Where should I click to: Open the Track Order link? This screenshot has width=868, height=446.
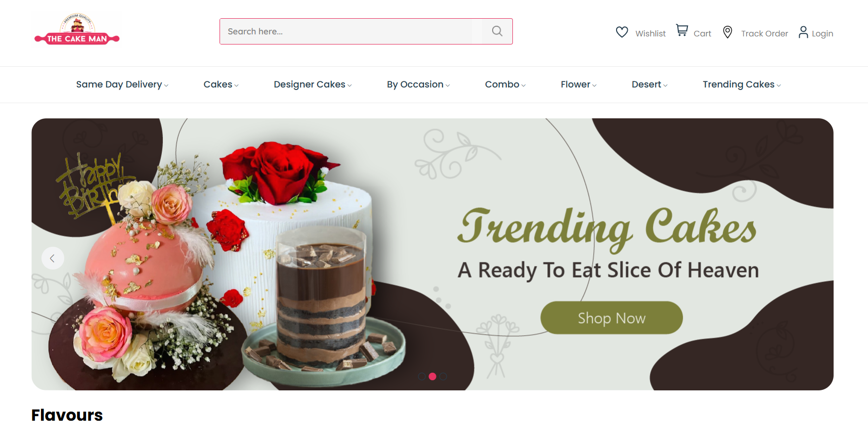(764, 33)
